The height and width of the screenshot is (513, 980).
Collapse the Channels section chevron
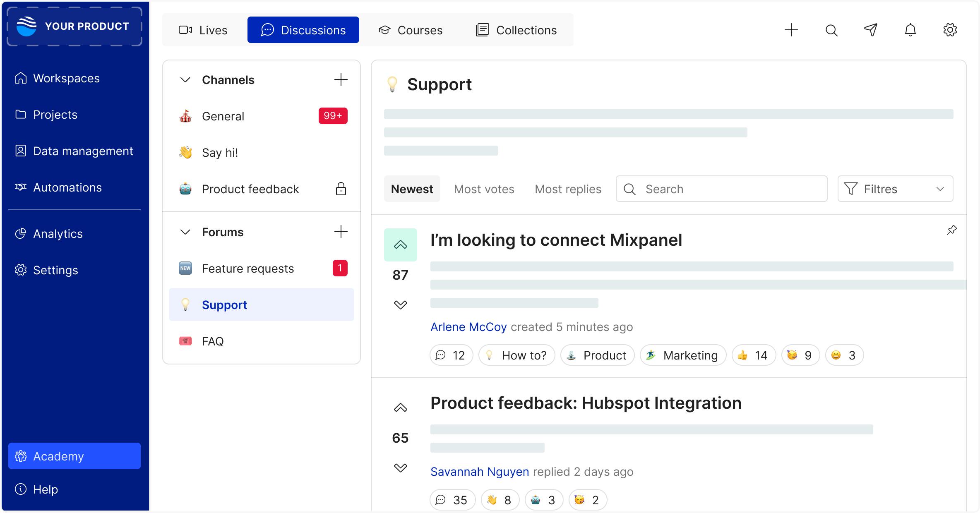[x=185, y=80]
